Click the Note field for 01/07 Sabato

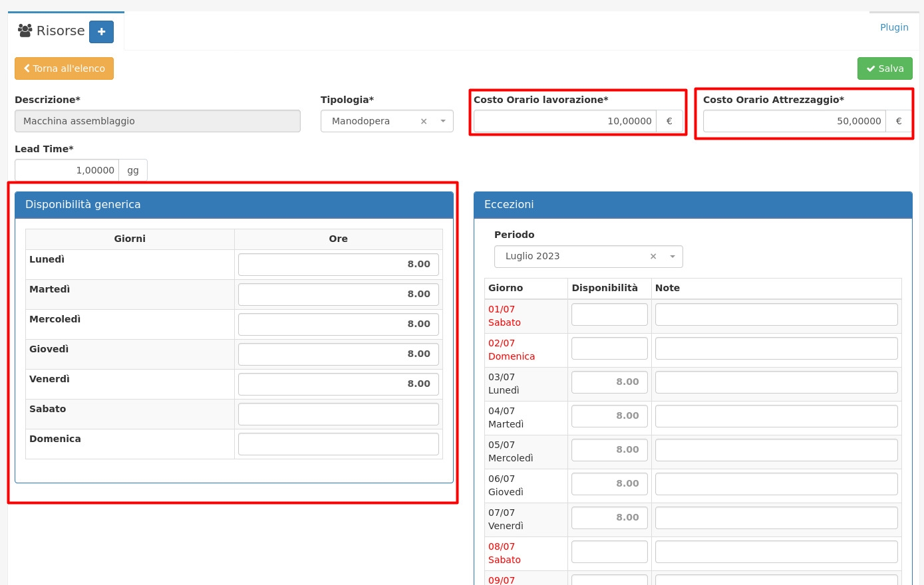pyautogui.click(x=776, y=314)
